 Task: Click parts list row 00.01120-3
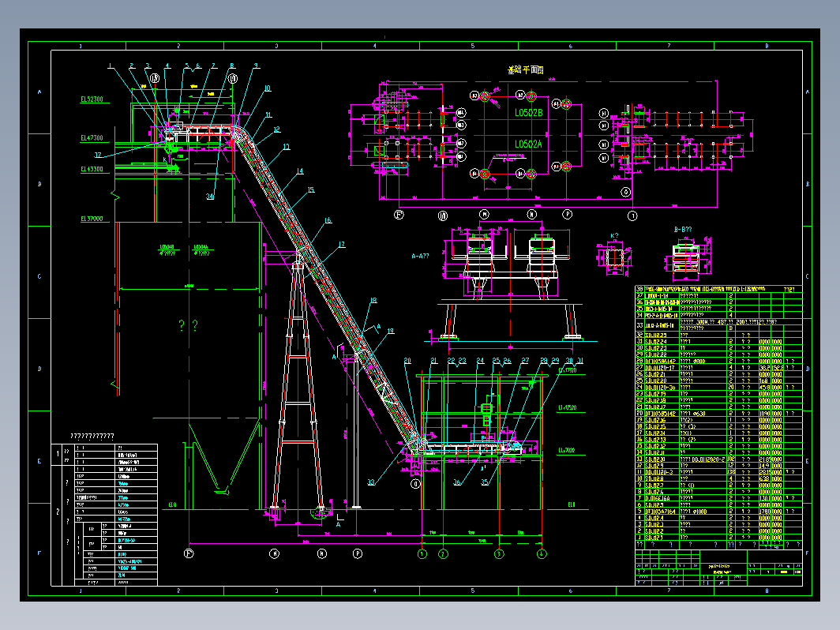tap(718, 472)
